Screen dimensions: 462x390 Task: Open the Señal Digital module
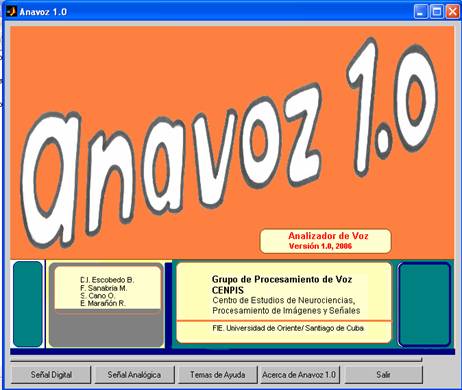tap(51, 375)
